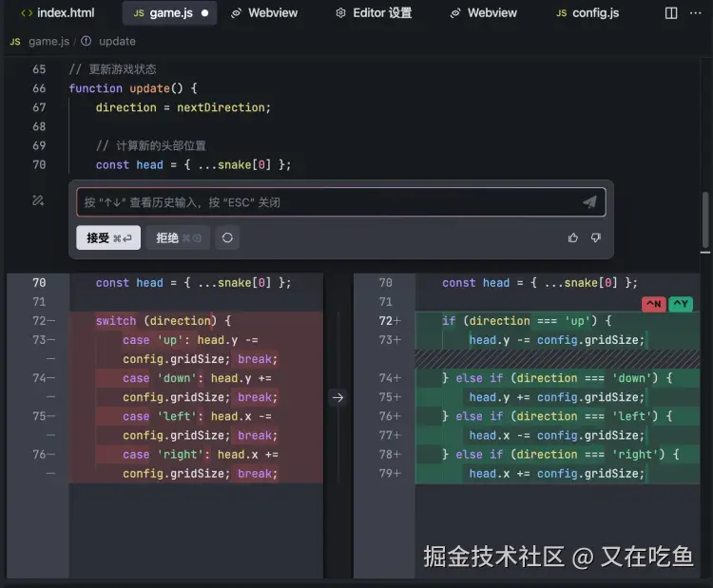Open the Editor 设置 tab
The width and height of the screenshot is (713, 588).
[x=374, y=12]
